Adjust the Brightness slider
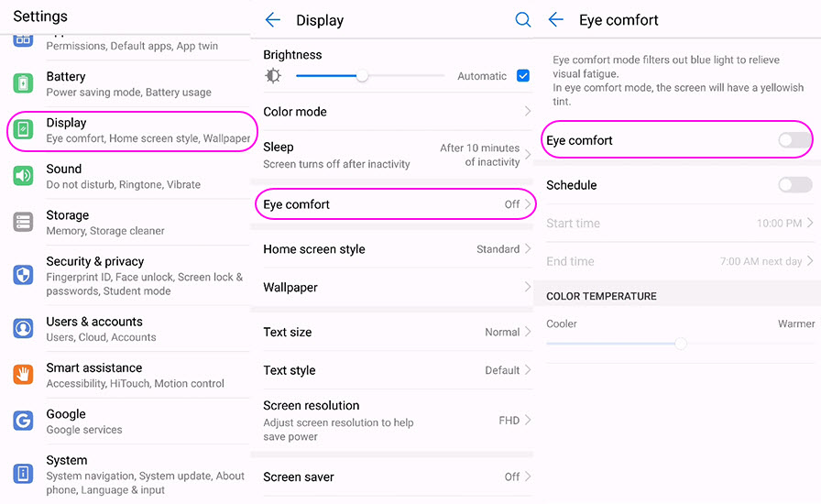Image resolution: width=821 pixels, height=504 pixels. pyautogui.click(x=363, y=76)
